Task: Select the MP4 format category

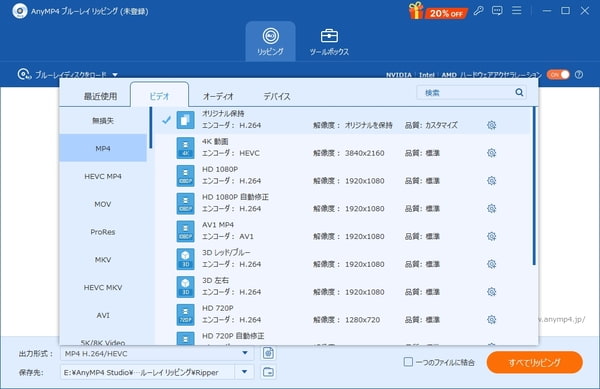Action: click(x=103, y=148)
